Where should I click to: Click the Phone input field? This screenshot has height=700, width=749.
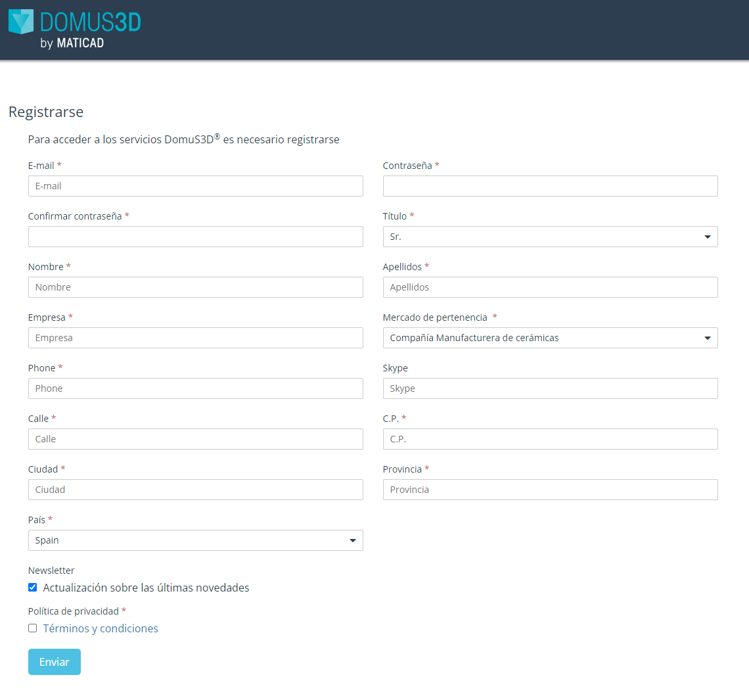pos(195,388)
